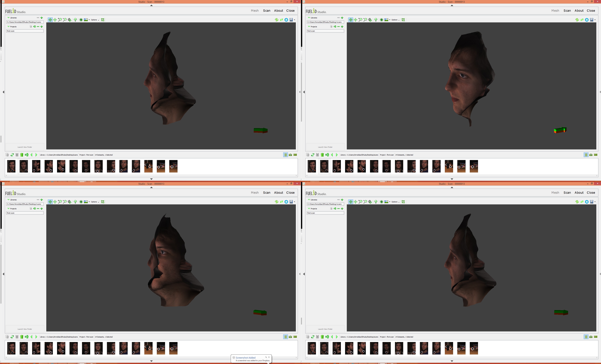Image resolution: width=601 pixels, height=364 pixels.
Task: Click the crop tool in top-right window
Action: pos(403,20)
